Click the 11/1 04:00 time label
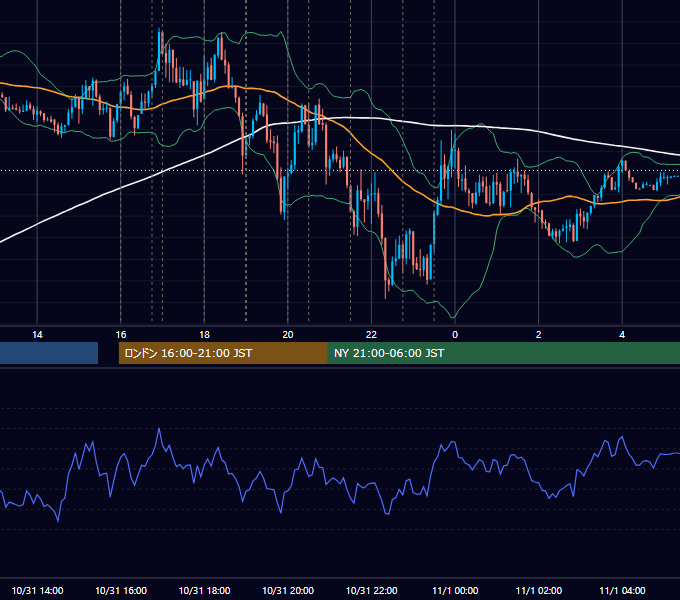The width and height of the screenshot is (680, 600). [622, 590]
